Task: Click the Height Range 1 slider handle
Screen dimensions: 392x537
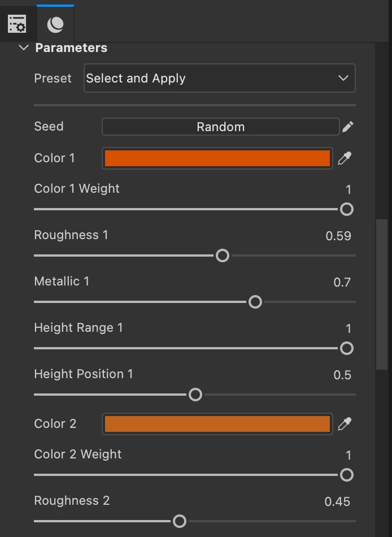Action: coord(347,348)
